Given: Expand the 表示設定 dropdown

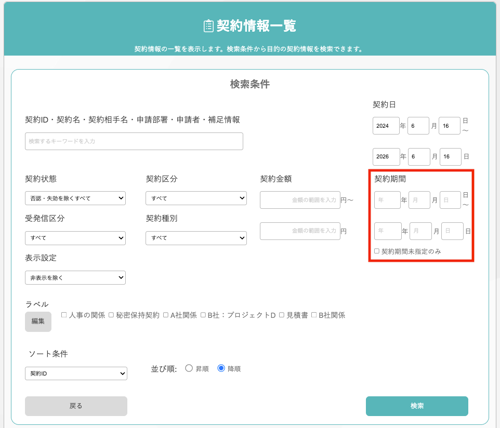Looking at the screenshot, I should tap(75, 277).
